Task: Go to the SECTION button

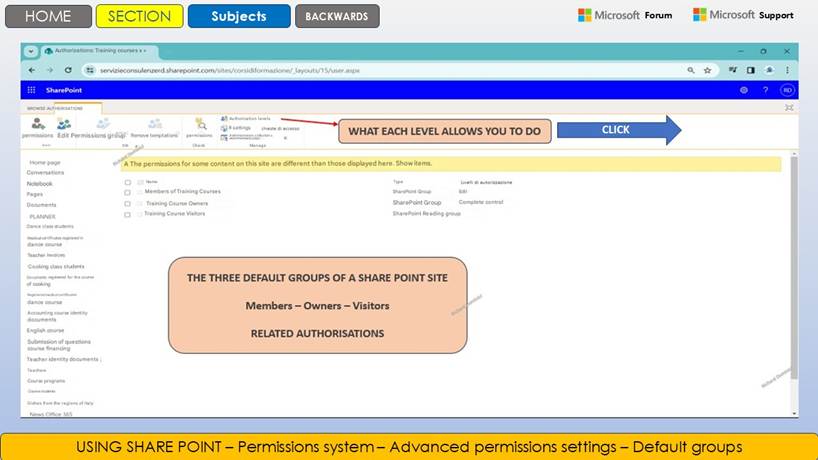Action: pyautogui.click(x=139, y=16)
